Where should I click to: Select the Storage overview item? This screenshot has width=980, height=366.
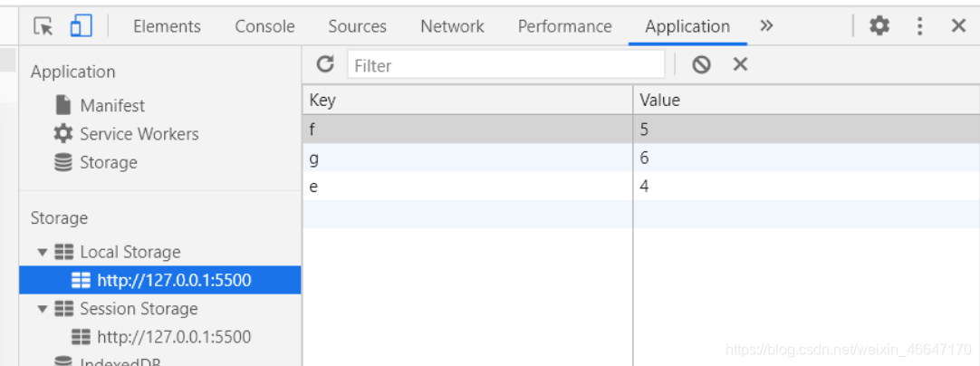click(x=108, y=163)
